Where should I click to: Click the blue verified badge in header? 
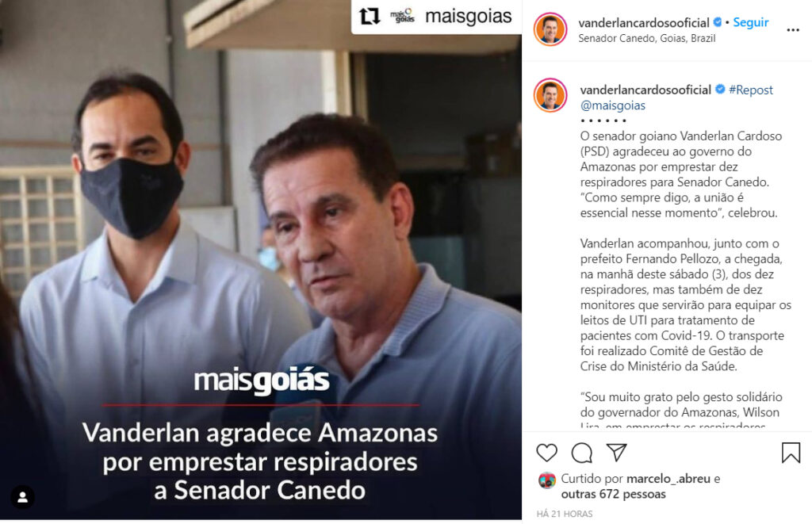coord(718,22)
